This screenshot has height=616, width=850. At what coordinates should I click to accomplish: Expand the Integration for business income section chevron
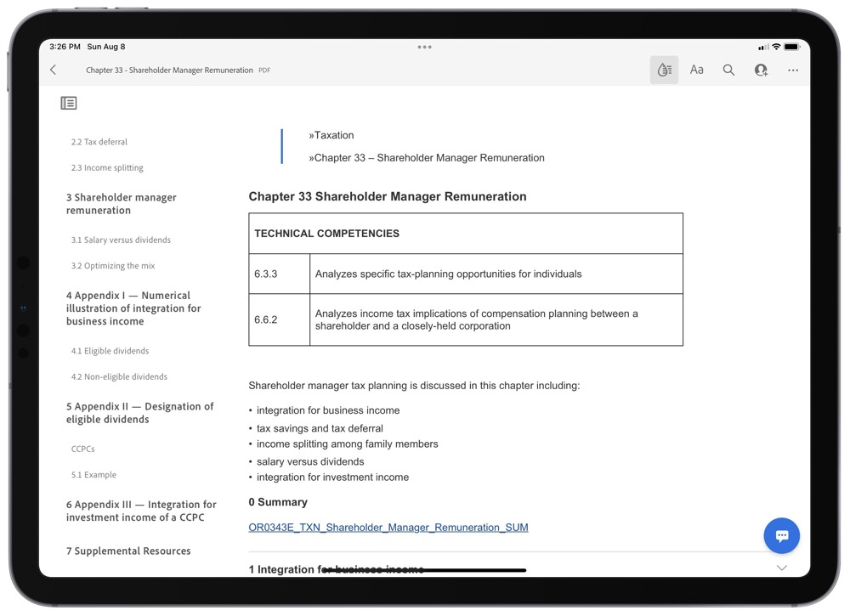pyautogui.click(x=781, y=568)
